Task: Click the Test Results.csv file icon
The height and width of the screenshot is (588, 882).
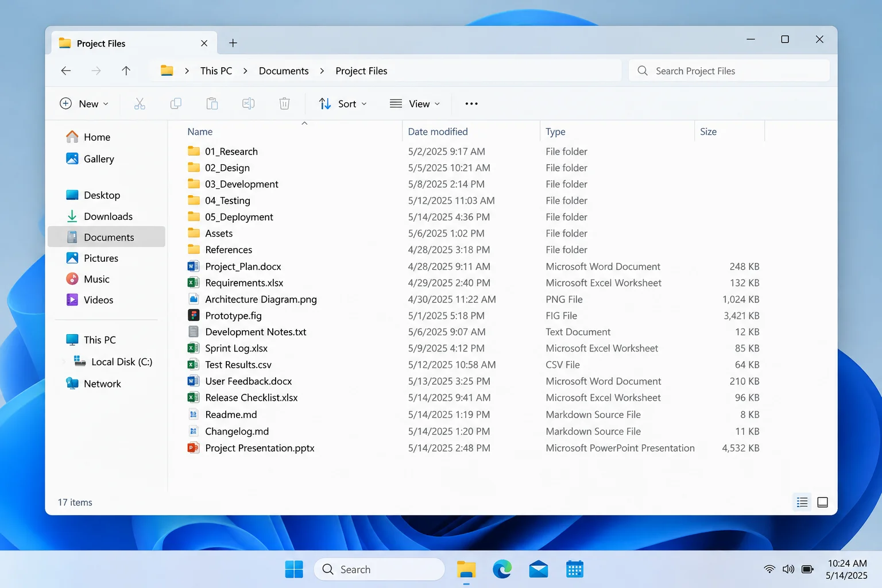Action: [x=194, y=365]
